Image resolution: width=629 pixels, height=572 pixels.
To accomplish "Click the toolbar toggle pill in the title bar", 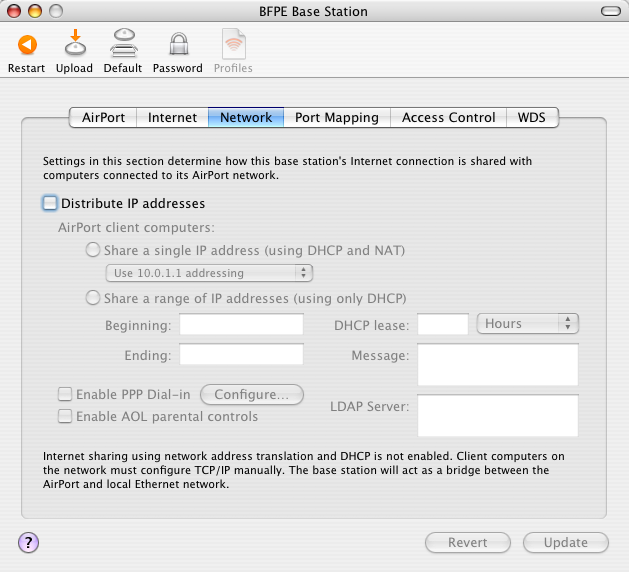I will click(x=611, y=11).
